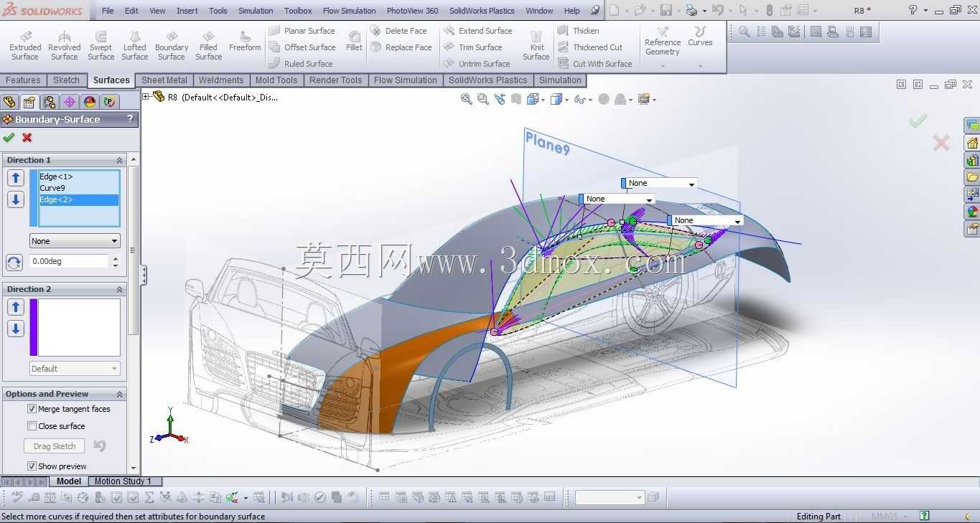
Task: Cancel the Boundary-Surface with red X
Action: point(27,138)
